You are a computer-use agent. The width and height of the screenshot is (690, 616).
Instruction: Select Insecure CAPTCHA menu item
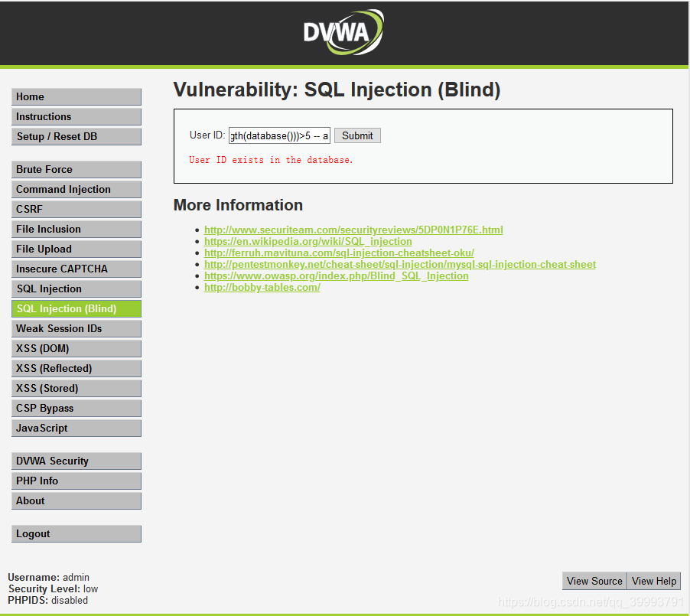coord(76,269)
